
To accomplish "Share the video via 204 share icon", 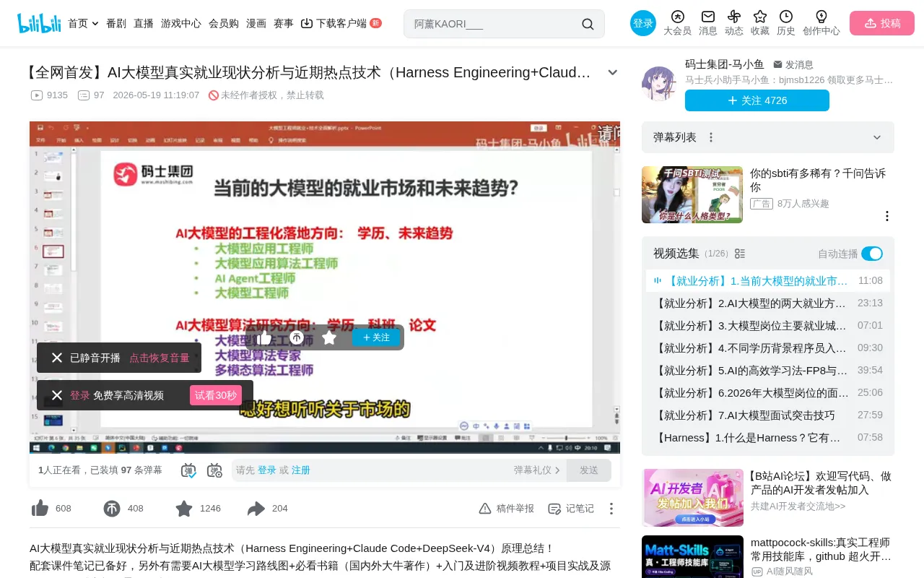I will click(x=256, y=509).
